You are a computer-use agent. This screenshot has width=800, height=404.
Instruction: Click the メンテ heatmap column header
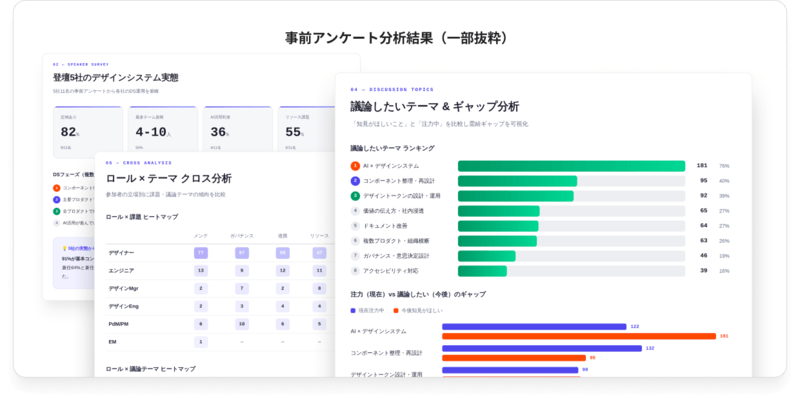coord(201,236)
